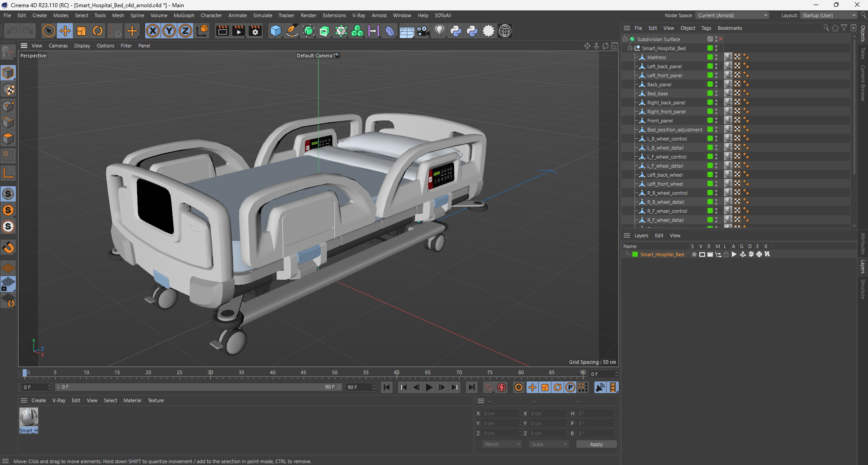The image size is (868, 465).
Task: Add a Cube primitive object
Action: (275, 31)
